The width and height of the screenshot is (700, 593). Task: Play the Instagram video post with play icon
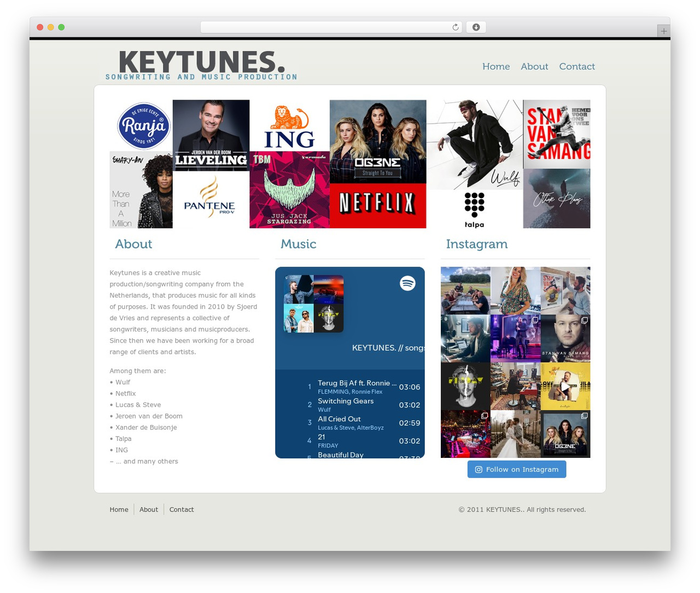[565, 386]
